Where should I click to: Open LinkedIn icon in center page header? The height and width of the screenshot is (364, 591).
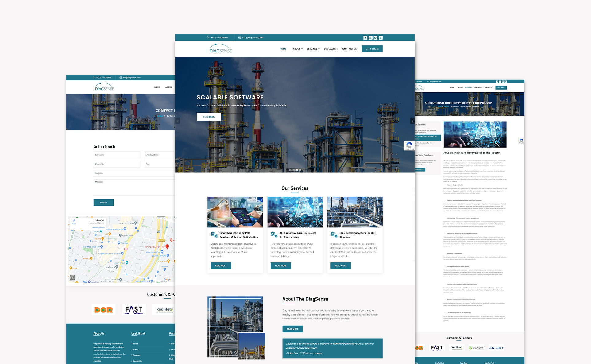click(x=370, y=38)
